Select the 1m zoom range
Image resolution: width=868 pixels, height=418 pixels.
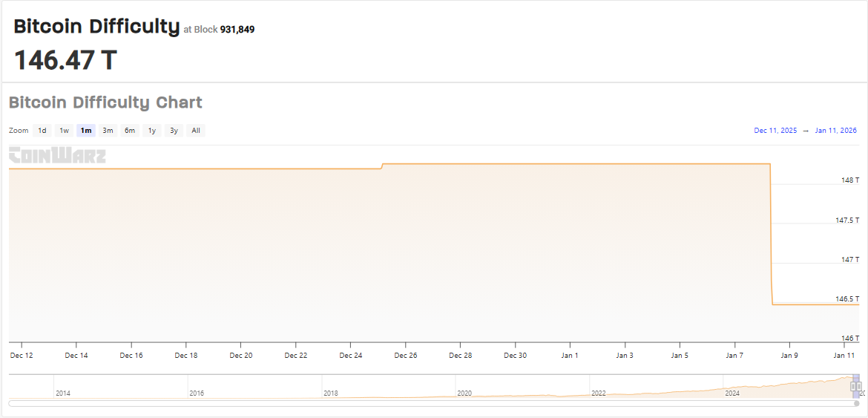86,131
